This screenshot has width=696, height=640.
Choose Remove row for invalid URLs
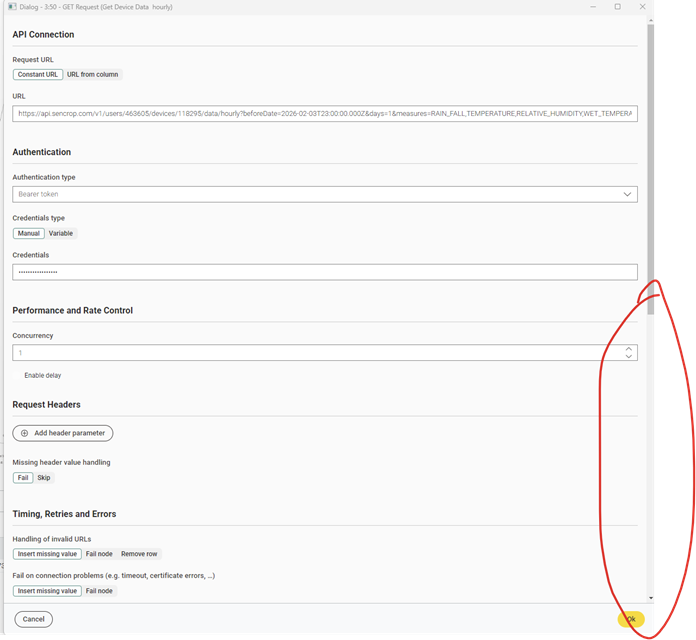click(x=139, y=553)
